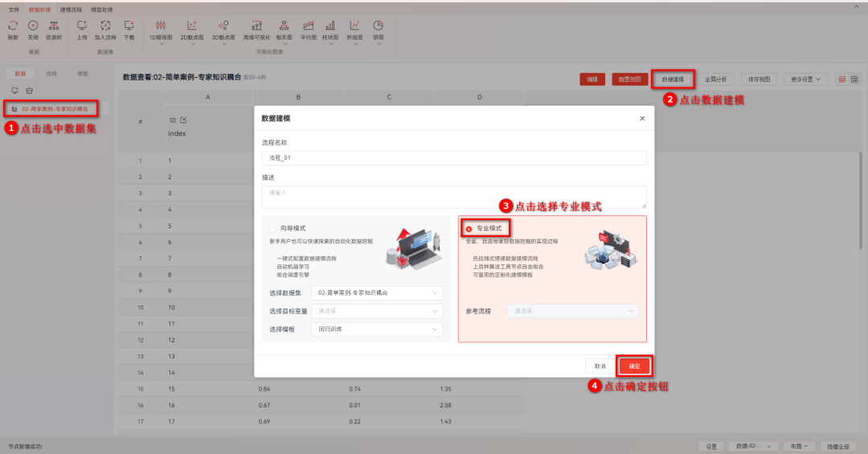
Task: Select the 饼图 pie chart icon
Action: tap(379, 26)
